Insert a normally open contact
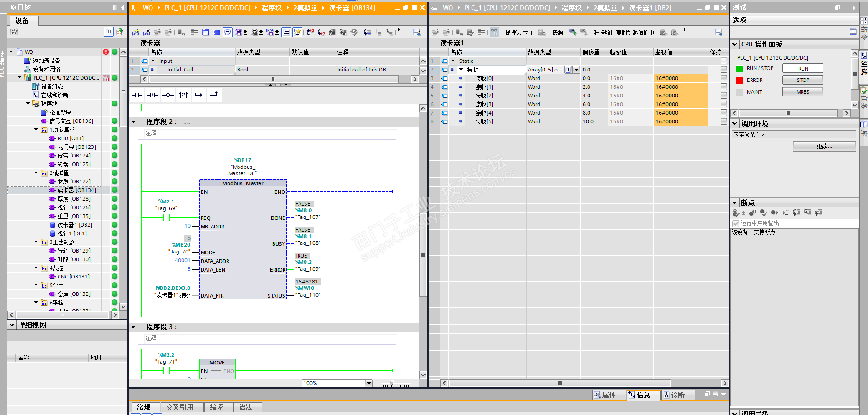Screen dimensions: 868x415 pyautogui.click(x=137, y=95)
